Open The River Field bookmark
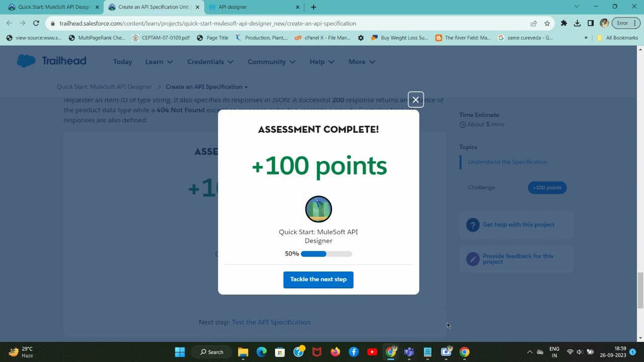 pos(463,38)
